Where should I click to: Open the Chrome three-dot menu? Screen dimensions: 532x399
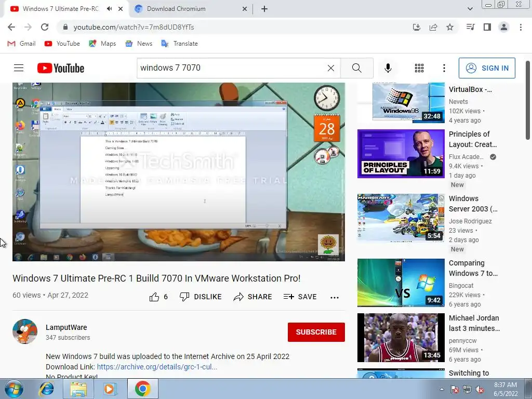point(521,27)
